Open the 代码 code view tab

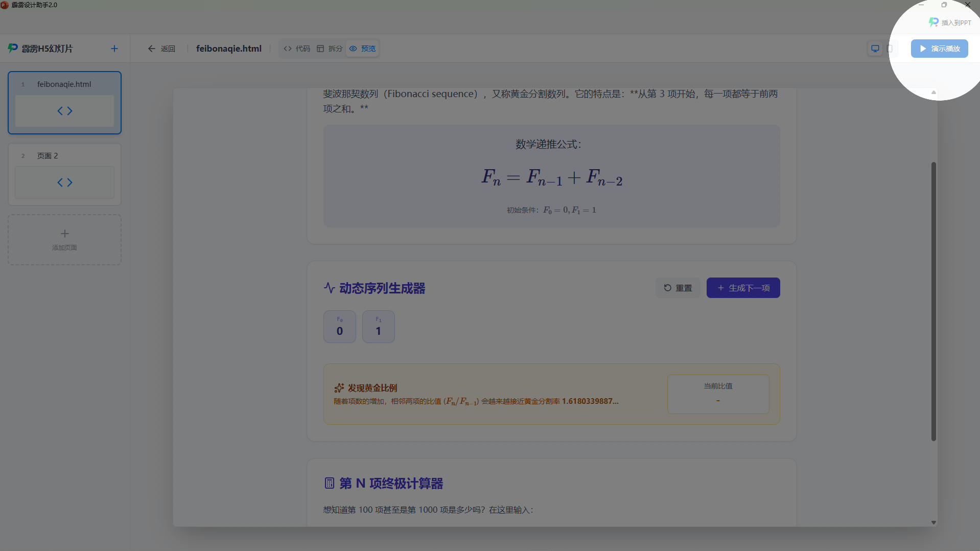(x=297, y=49)
